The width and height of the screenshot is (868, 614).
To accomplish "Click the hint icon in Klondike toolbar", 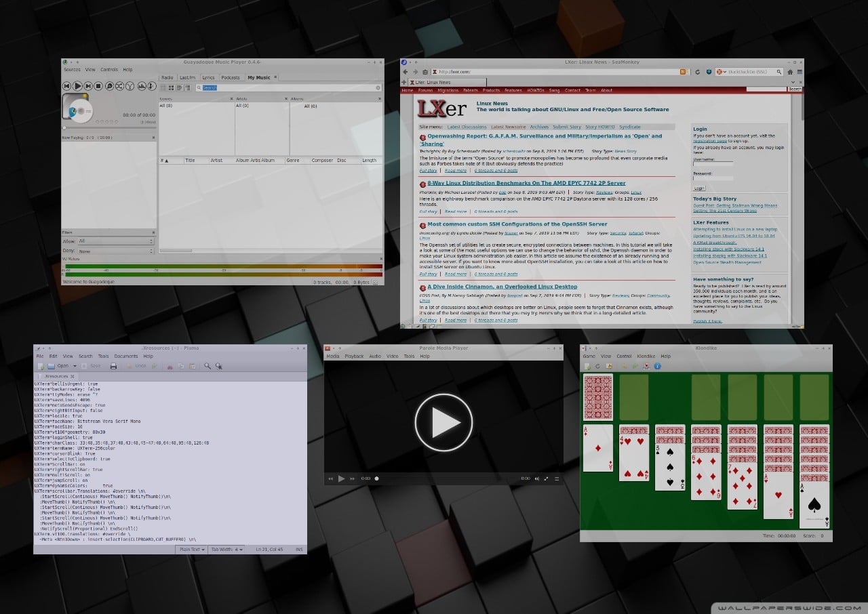I will 646,366.
